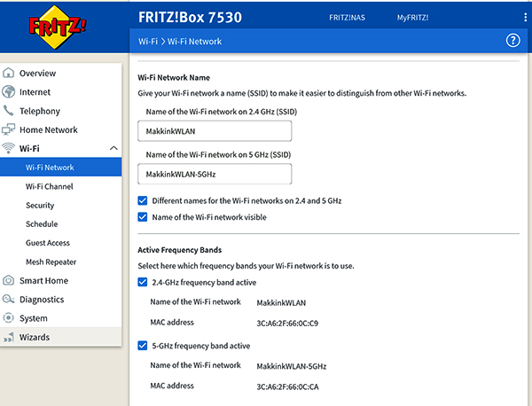
Task: Click the FRITZ!Box 7530 title
Action: [190, 18]
